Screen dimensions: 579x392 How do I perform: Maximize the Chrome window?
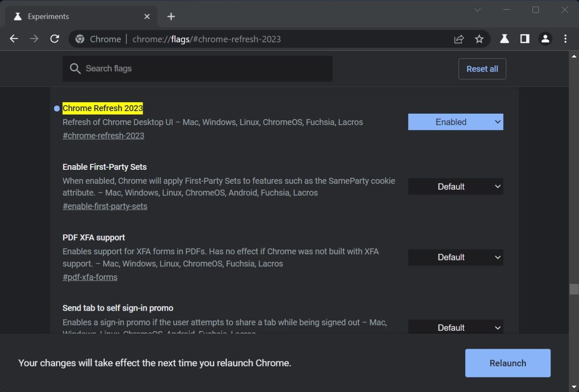tap(536, 10)
